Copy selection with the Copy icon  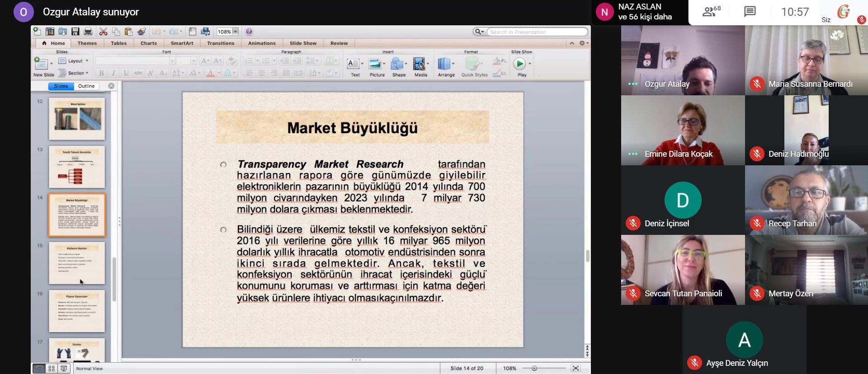point(116,32)
